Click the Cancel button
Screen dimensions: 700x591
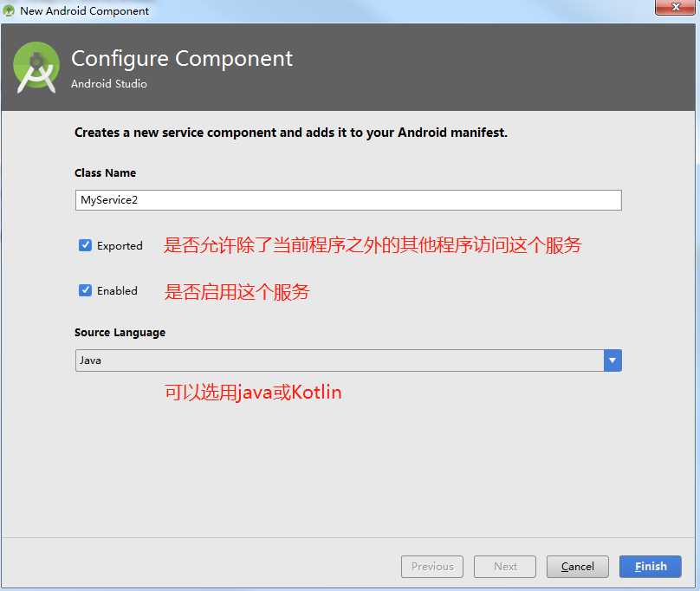point(577,567)
